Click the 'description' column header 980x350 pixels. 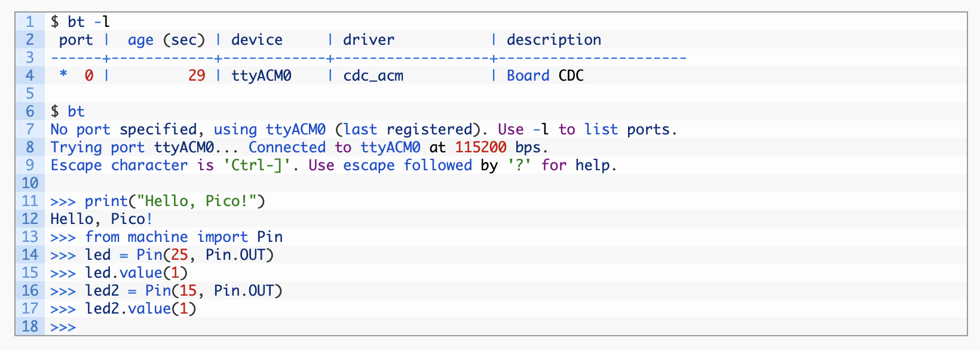554,40
